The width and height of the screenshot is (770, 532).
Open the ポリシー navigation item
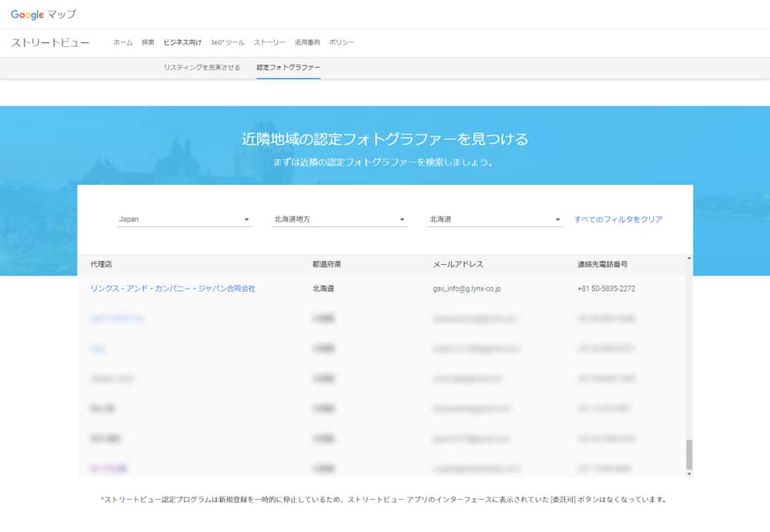click(x=341, y=42)
